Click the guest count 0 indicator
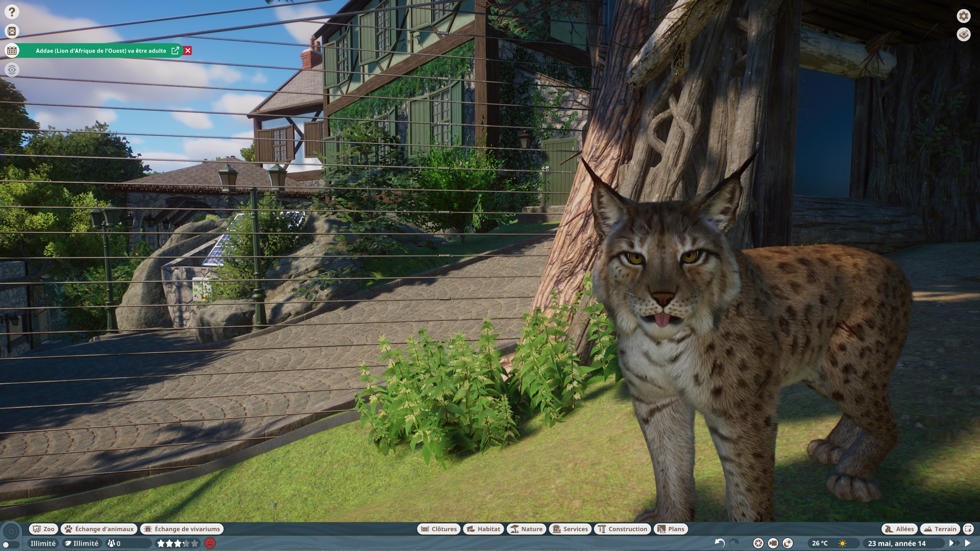The image size is (980, 551). click(128, 543)
